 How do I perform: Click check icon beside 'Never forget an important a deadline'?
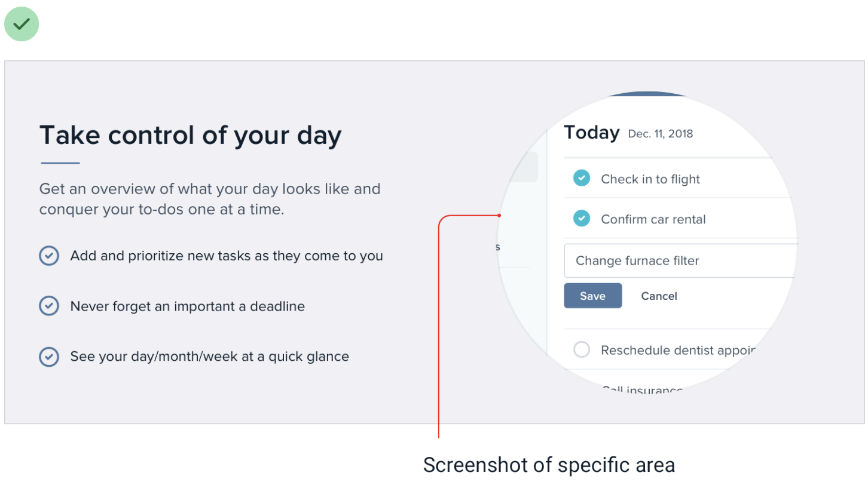[x=48, y=306]
